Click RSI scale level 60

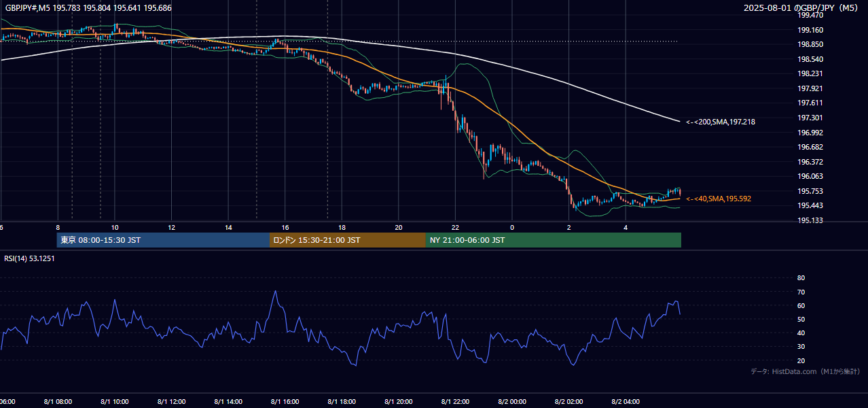pos(801,305)
